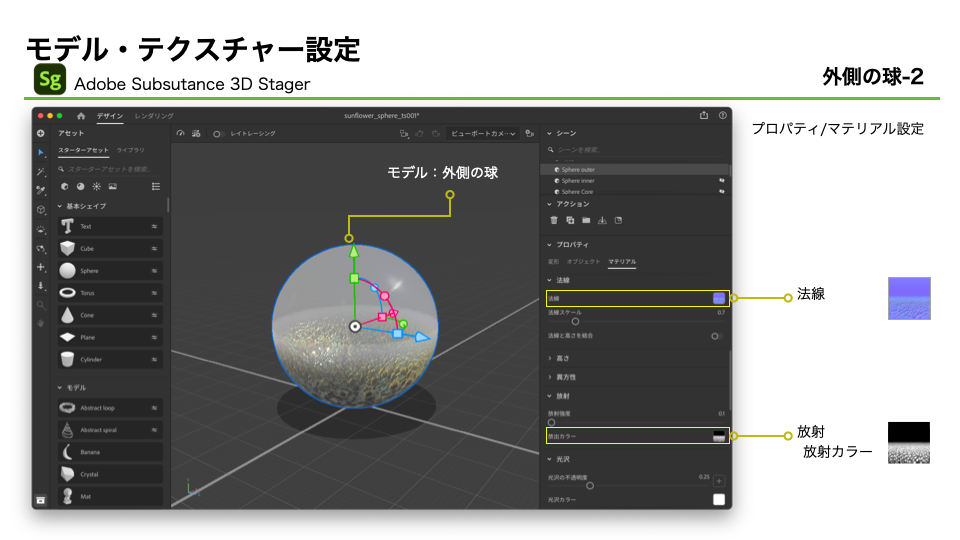This screenshot has width=960, height=540.
Task: Click the share export icon in title bar
Action: 704,115
